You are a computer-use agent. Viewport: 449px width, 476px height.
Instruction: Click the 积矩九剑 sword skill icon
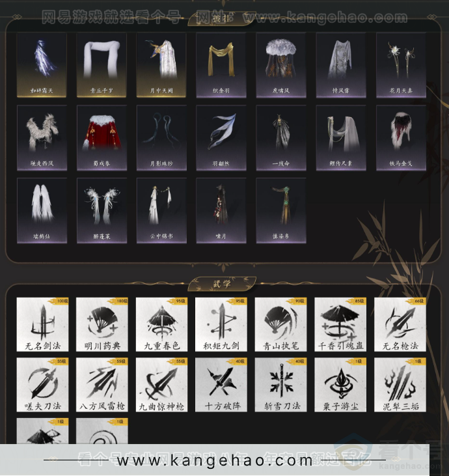coord(221,324)
